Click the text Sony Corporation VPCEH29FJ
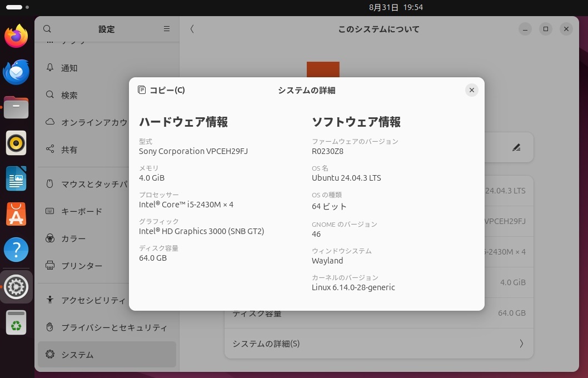The width and height of the screenshot is (588, 378). coord(193,151)
